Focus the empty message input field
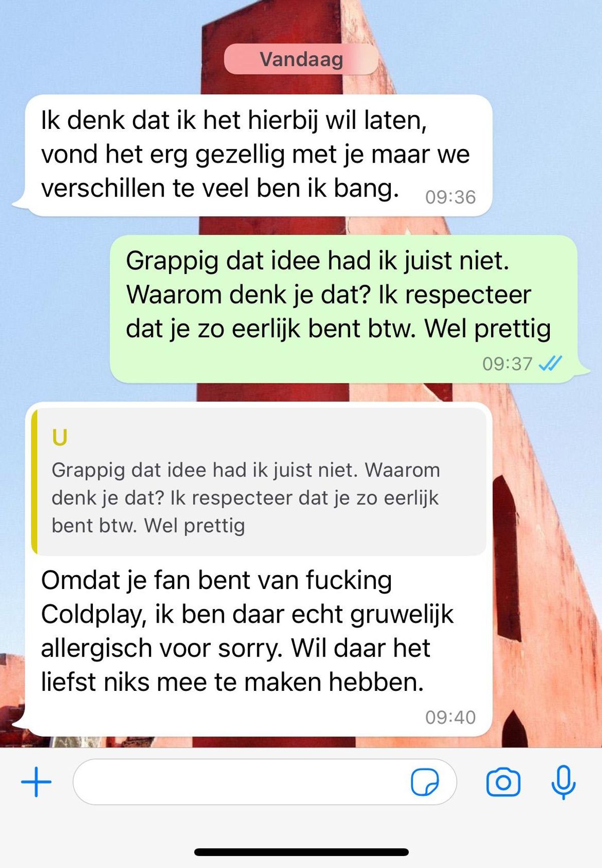The height and width of the screenshot is (868, 602). pos(264,782)
